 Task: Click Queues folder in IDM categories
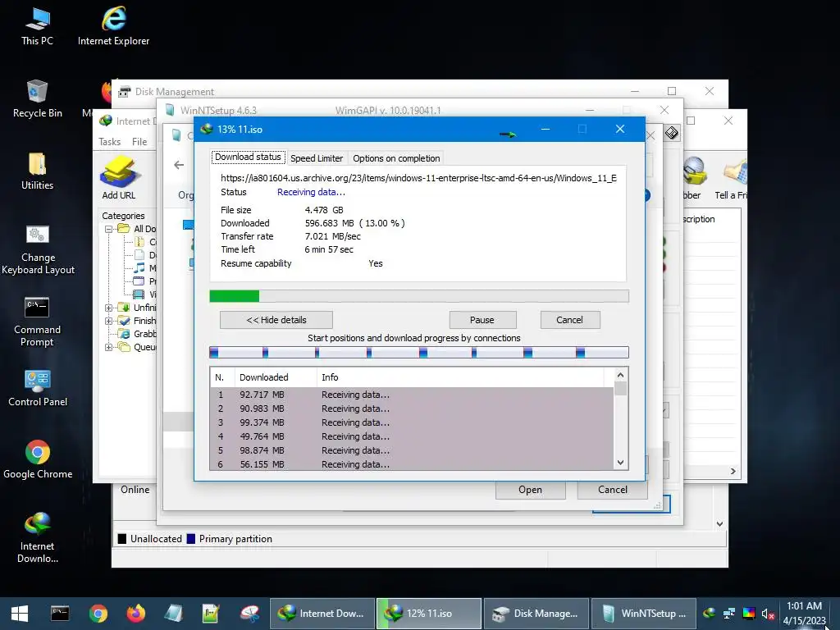[139, 347]
